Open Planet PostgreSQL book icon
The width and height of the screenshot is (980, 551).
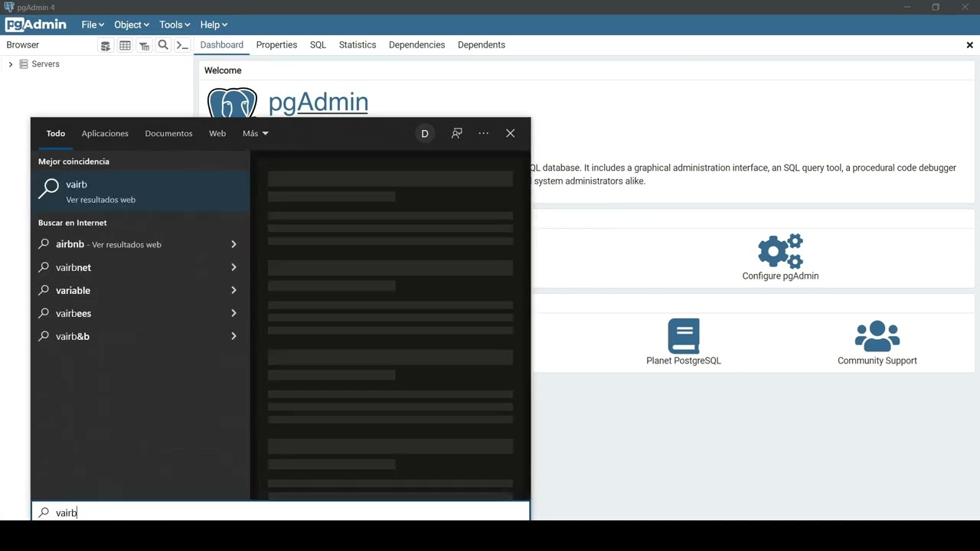(683, 336)
